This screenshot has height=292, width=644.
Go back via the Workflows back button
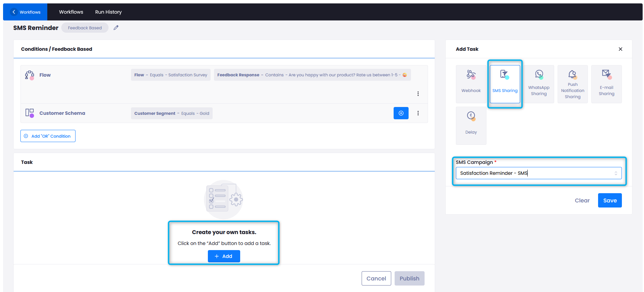[x=26, y=12]
